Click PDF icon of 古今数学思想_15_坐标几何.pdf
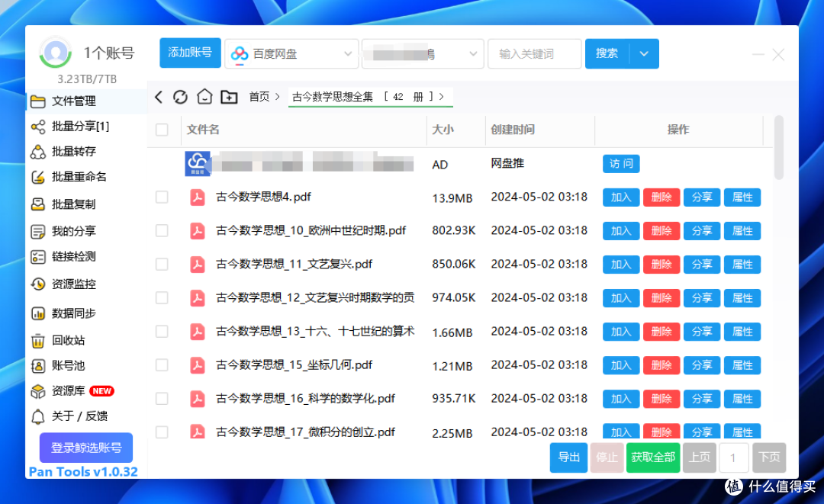The height and width of the screenshot is (504, 824). pos(198,365)
